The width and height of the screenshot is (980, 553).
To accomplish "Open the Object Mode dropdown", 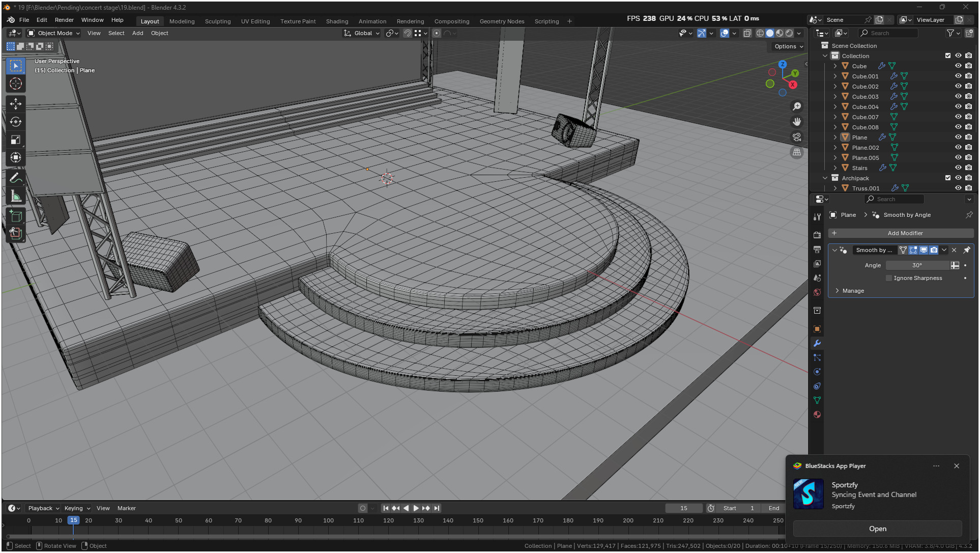I will pyautogui.click(x=54, y=33).
